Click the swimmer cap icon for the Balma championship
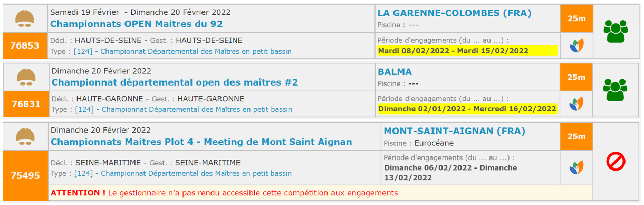Viewport: 644px width, 205px height. coord(26,77)
